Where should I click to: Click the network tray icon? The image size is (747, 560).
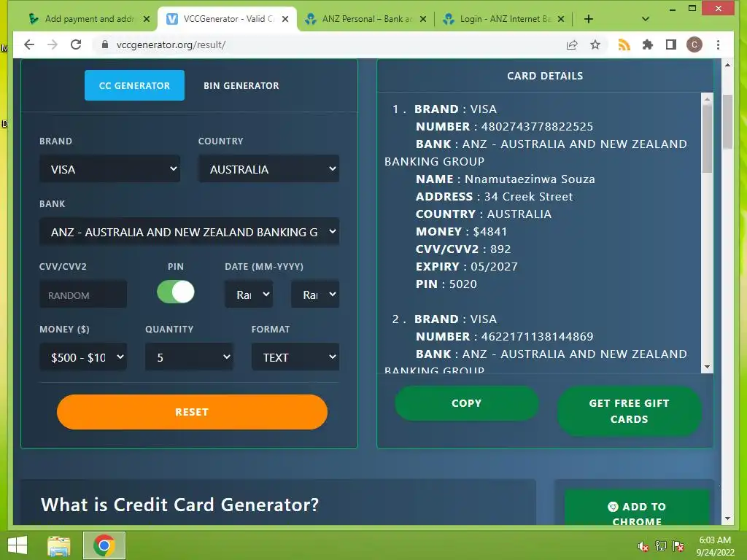tap(660, 546)
